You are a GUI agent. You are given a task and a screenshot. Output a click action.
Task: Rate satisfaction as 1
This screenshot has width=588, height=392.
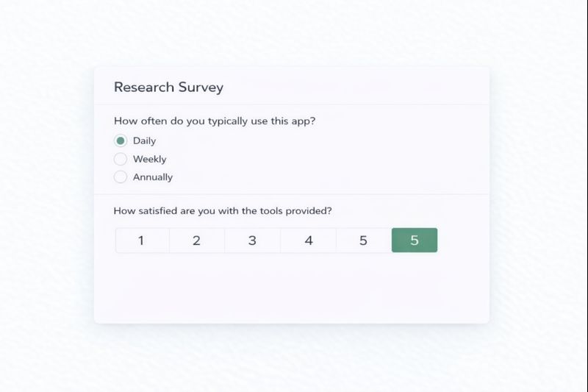point(142,240)
